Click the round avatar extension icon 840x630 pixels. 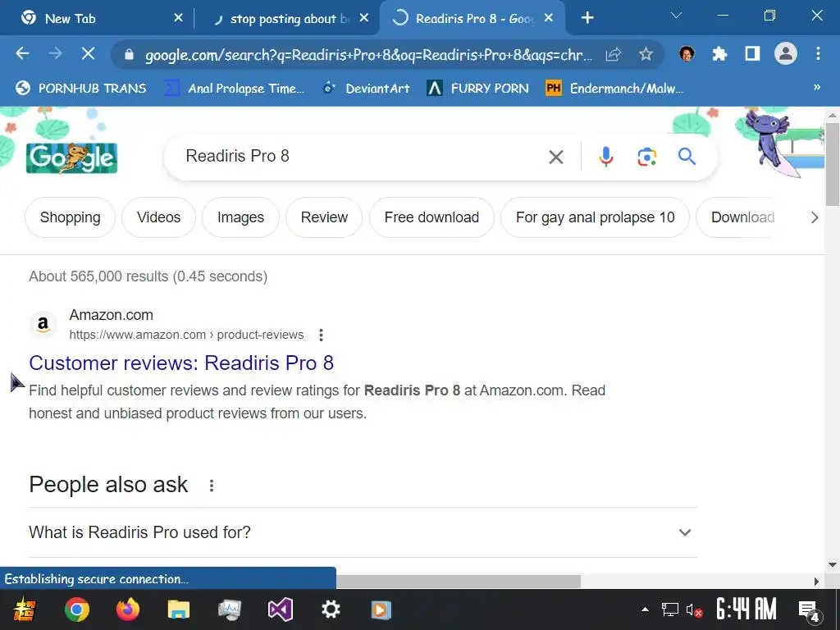click(x=687, y=53)
